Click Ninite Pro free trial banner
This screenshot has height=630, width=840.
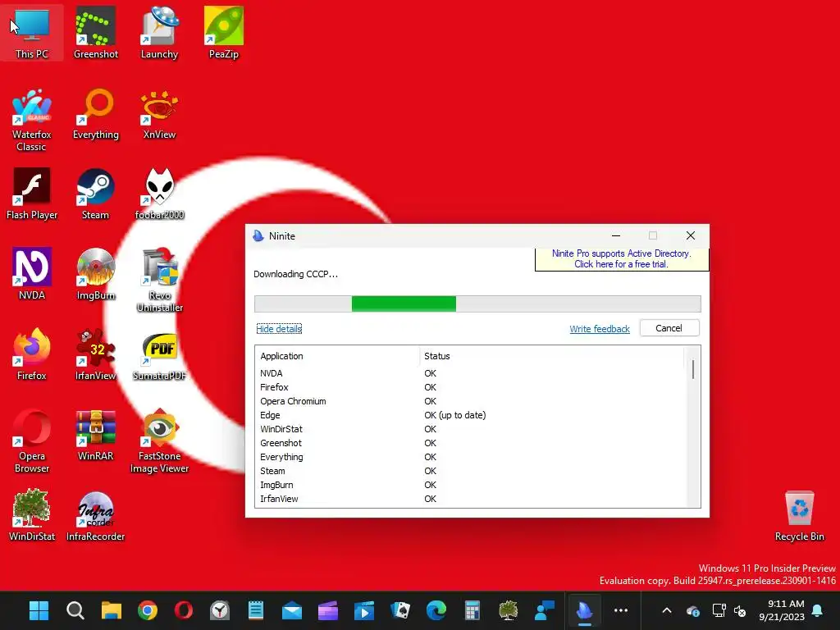pyautogui.click(x=622, y=258)
